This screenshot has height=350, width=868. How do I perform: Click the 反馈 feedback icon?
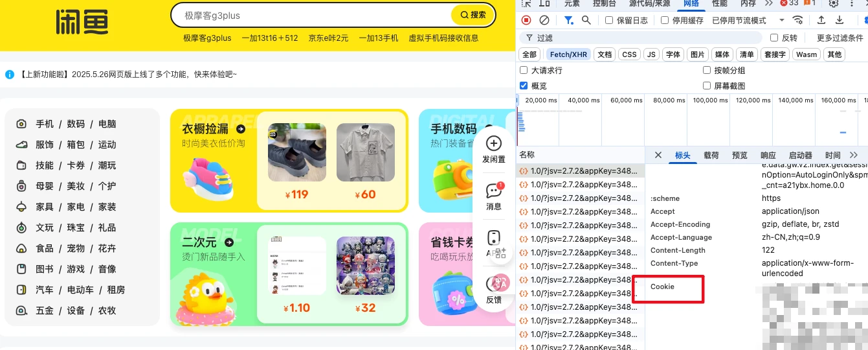click(494, 284)
